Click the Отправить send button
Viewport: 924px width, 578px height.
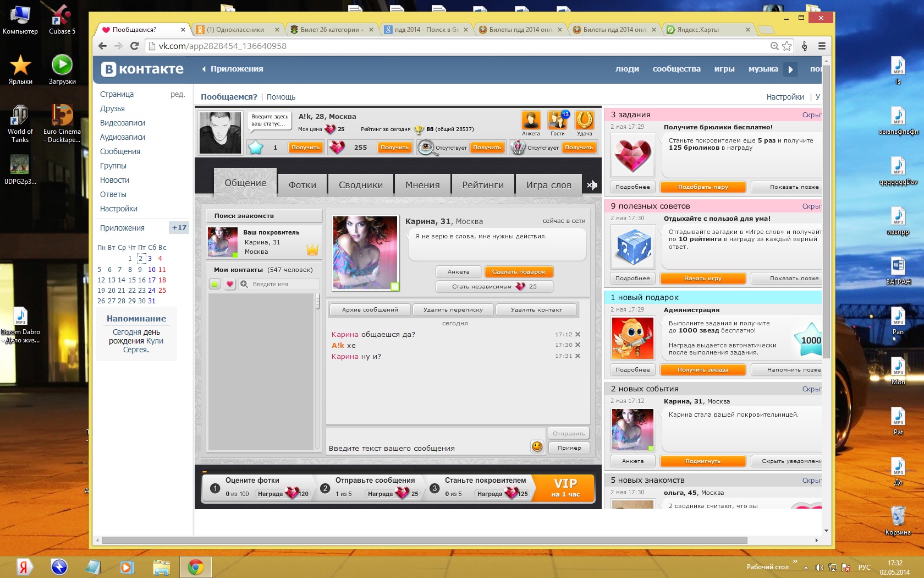[x=569, y=433]
